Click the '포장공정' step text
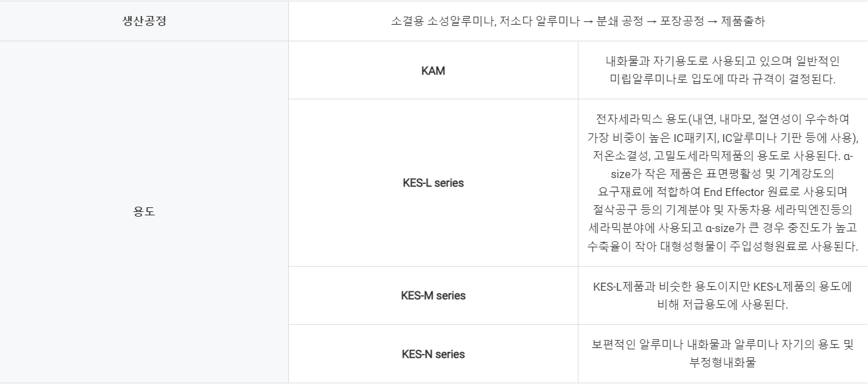The height and width of the screenshot is (384, 868). [681, 21]
